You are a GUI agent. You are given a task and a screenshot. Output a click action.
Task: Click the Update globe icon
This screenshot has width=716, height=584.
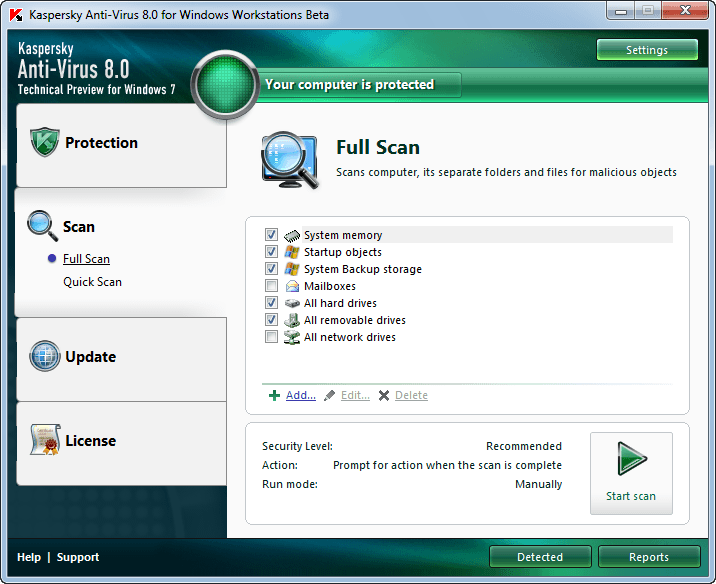45,356
